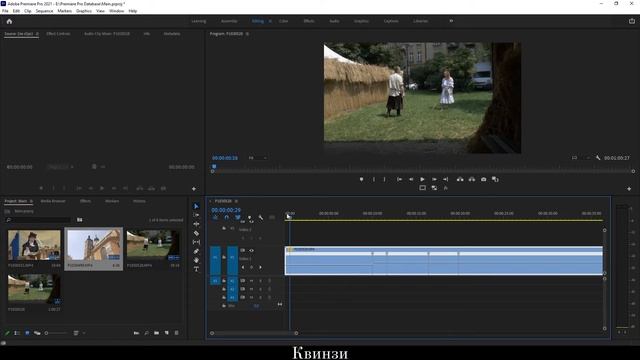Select the Hand tool

point(196,260)
